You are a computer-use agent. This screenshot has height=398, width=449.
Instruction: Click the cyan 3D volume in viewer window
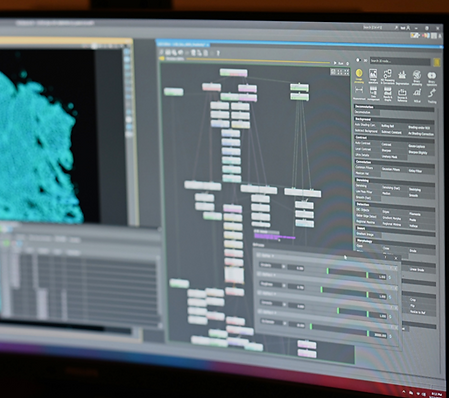[38, 153]
